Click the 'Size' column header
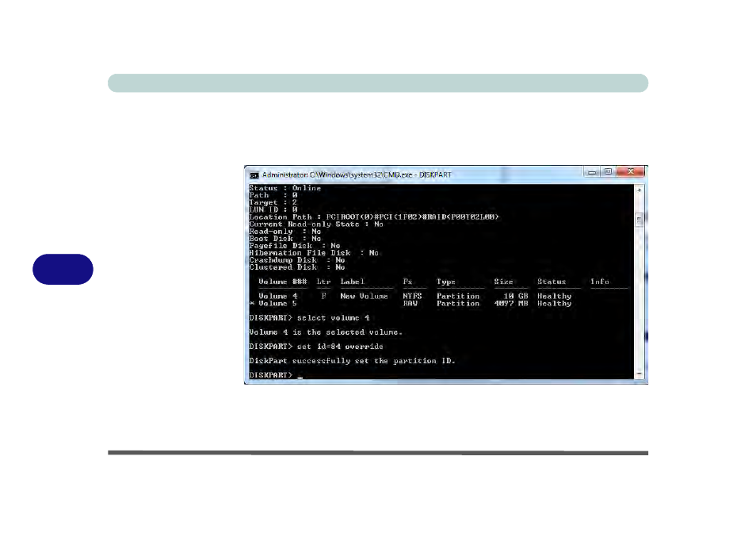This screenshot has height=533, width=756. (503, 282)
